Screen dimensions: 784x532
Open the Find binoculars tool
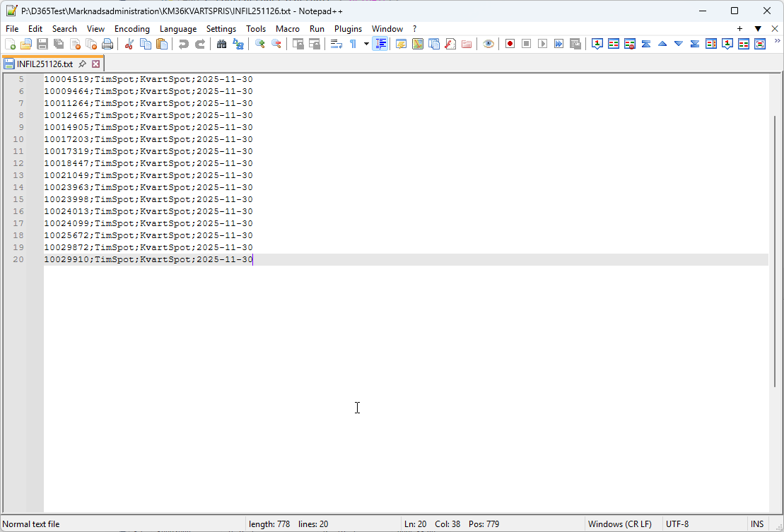click(x=221, y=44)
